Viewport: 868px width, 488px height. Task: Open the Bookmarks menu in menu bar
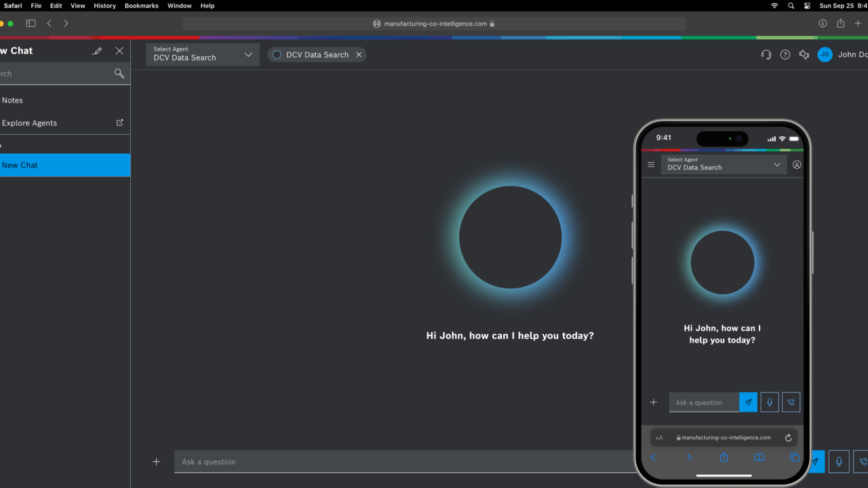[x=141, y=5]
